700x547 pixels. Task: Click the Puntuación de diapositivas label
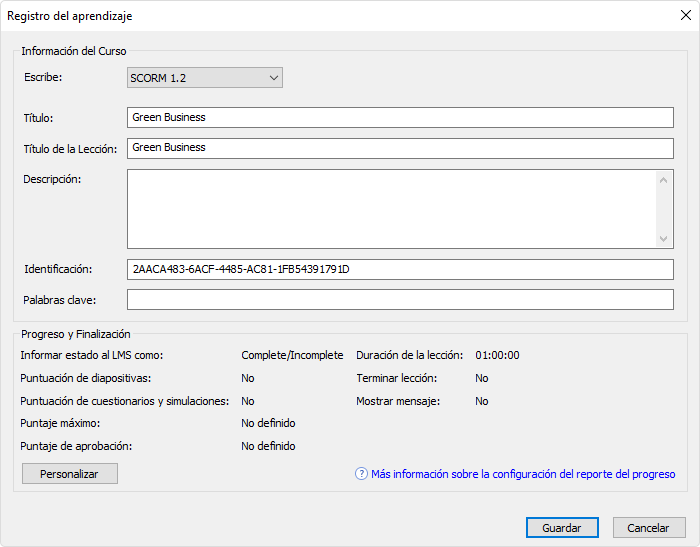point(86,378)
